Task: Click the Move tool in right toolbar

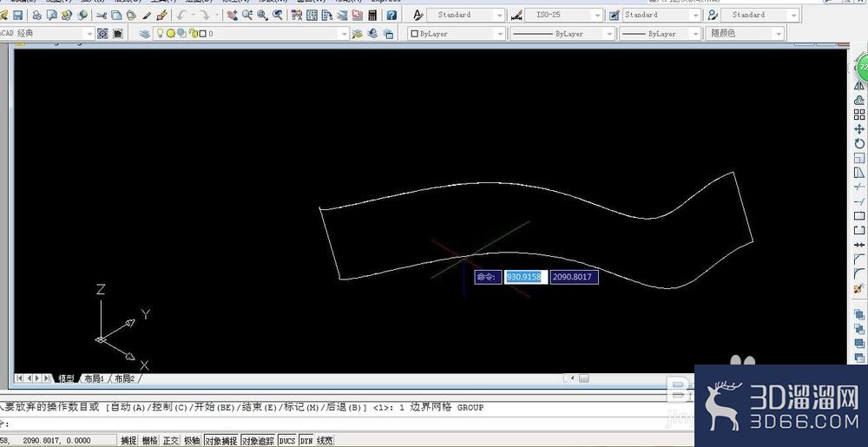Action: click(859, 129)
